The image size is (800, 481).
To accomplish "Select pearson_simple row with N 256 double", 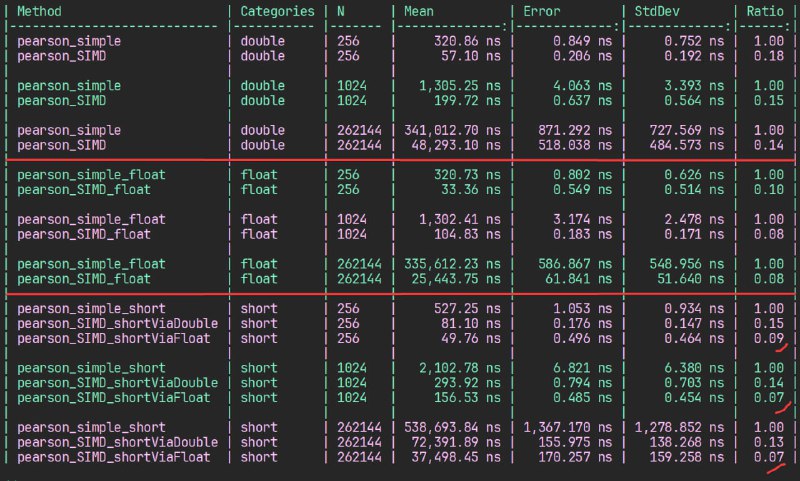I will pyautogui.click(x=401, y=41).
